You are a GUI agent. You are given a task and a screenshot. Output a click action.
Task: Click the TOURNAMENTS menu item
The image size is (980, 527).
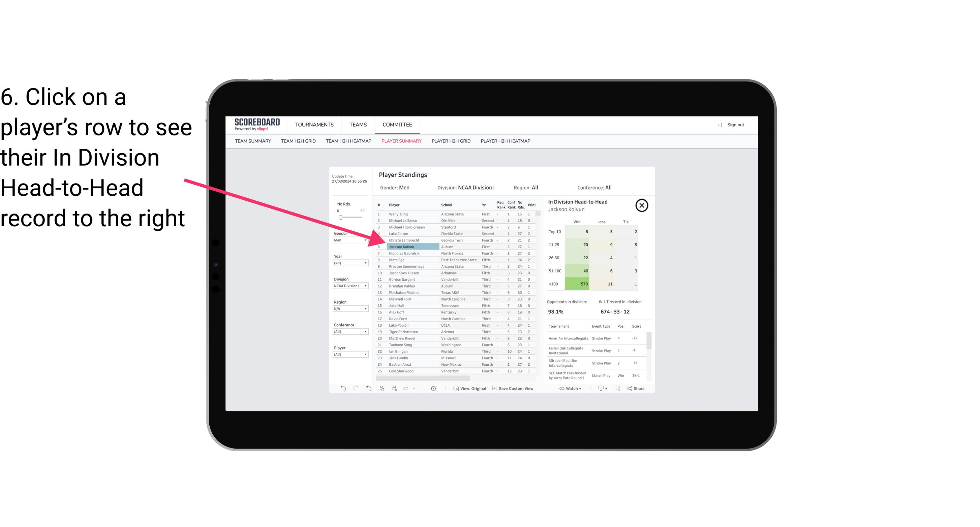click(x=314, y=125)
